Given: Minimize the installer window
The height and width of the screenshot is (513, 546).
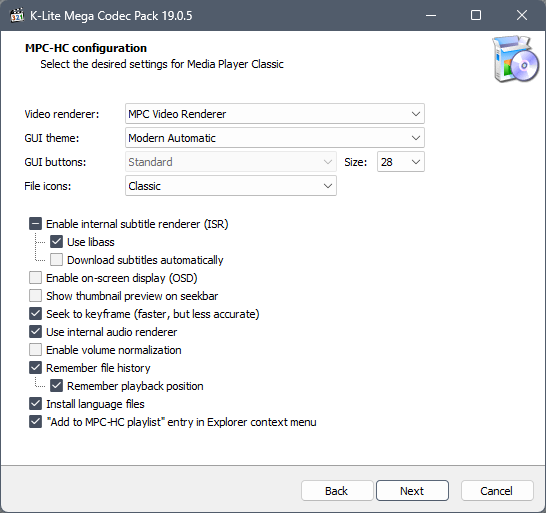Looking at the screenshot, I should [431, 16].
